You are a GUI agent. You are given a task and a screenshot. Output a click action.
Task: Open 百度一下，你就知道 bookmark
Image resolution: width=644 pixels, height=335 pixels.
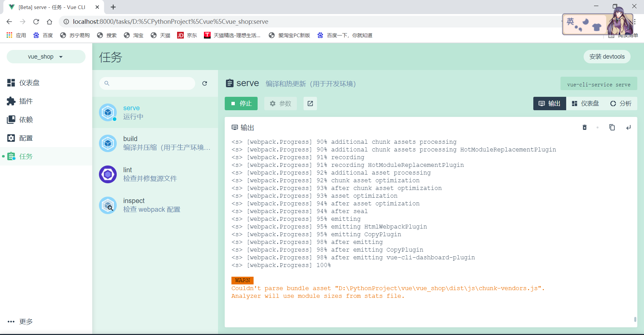coord(345,35)
